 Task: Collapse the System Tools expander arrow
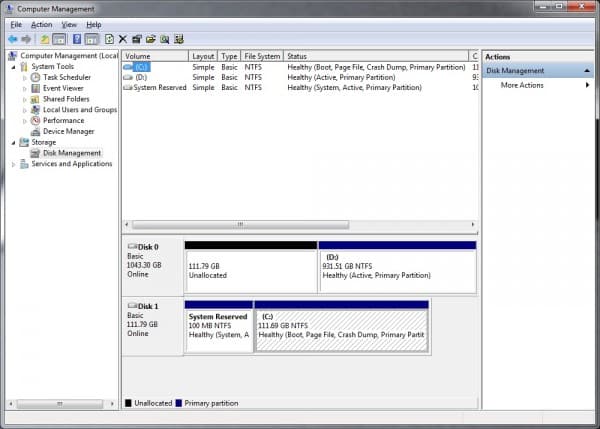(x=14, y=67)
